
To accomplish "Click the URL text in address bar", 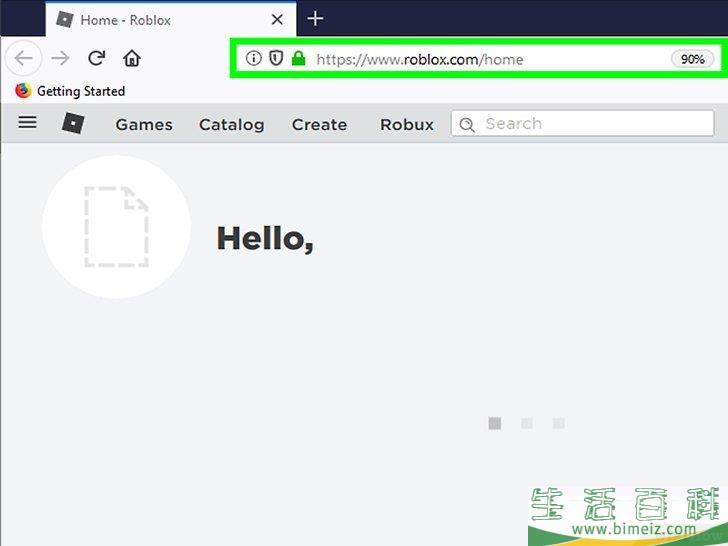I will (x=420, y=59).
